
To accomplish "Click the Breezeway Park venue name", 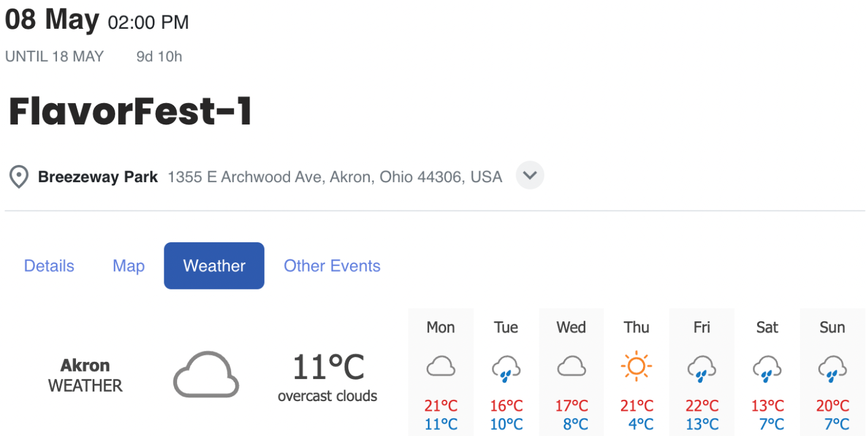I will point(98,177).
